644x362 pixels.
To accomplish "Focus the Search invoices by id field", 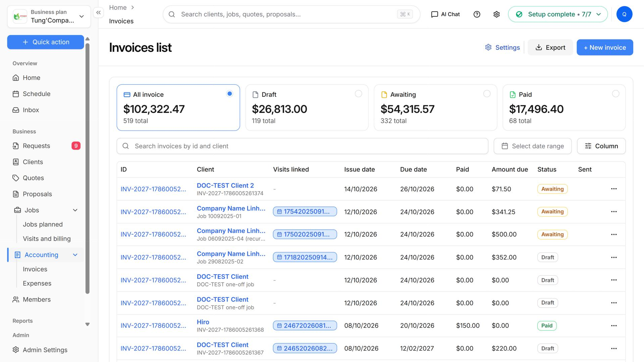I will coord(302,146).
